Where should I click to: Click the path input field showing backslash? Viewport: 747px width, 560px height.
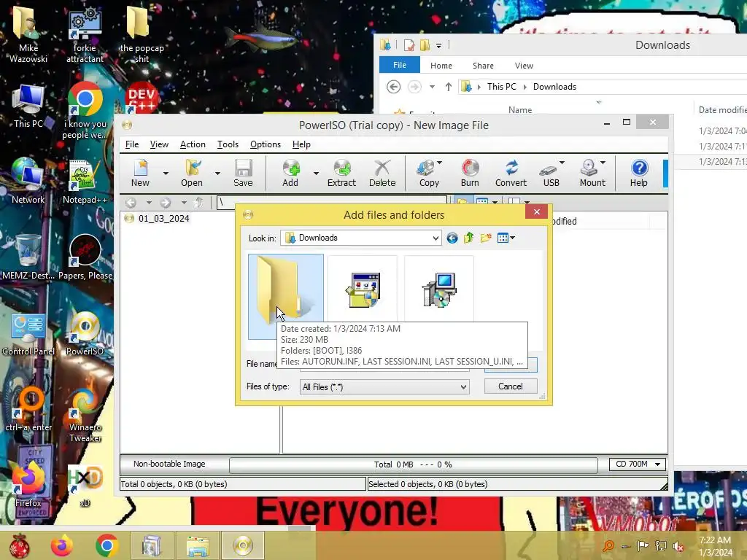click(x=332, y=202)
